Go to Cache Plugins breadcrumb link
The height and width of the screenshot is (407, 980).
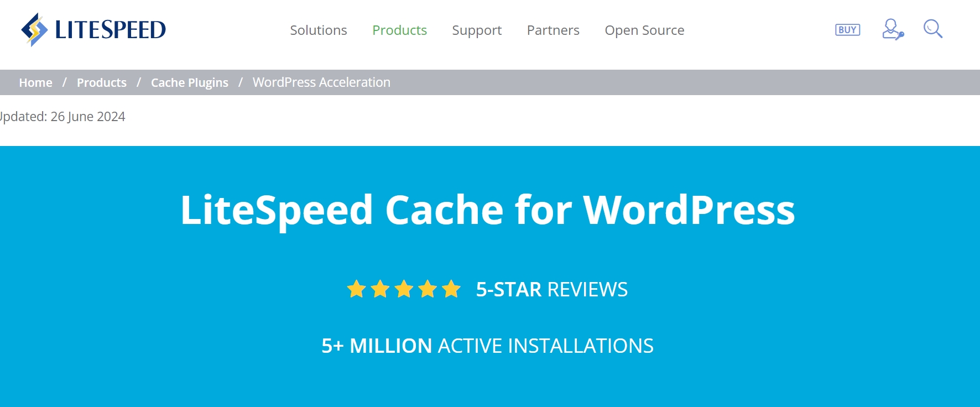coord(190,82)
